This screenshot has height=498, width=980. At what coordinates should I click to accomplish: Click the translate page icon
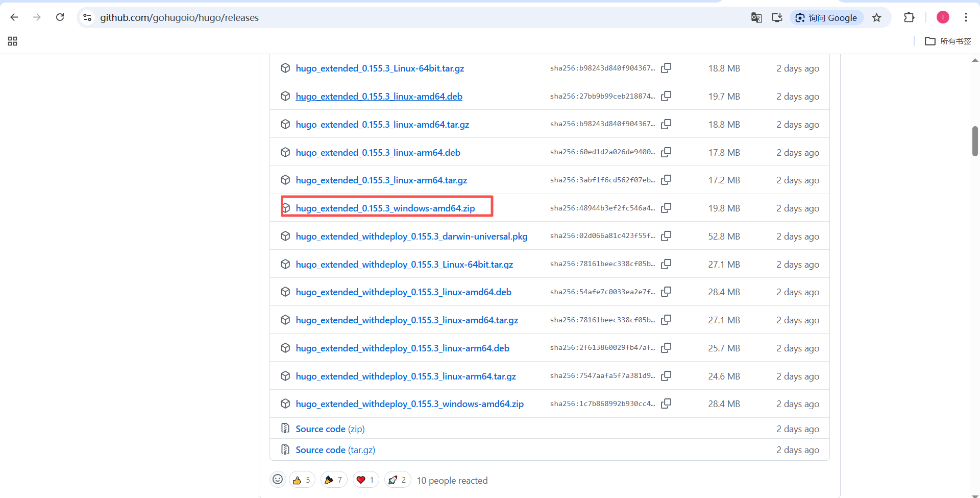756,18
